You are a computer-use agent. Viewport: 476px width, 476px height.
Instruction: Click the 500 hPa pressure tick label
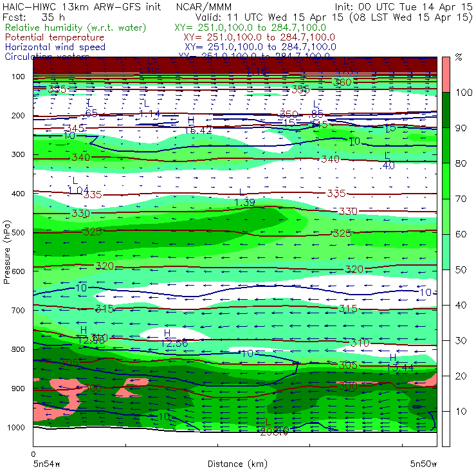(x=18, y=233)
